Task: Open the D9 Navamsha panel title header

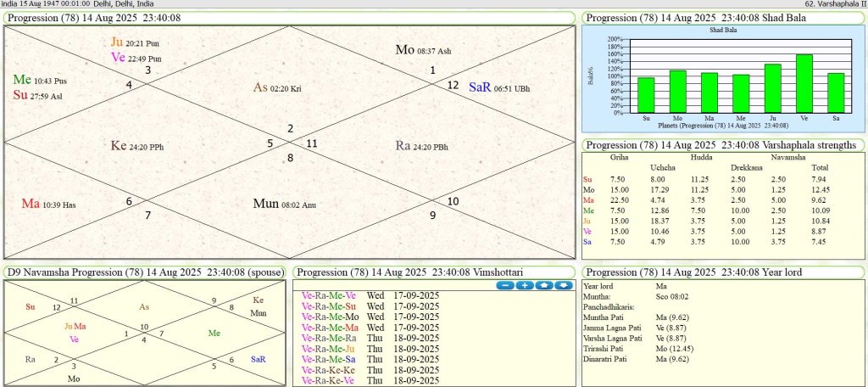Action: click(x=146, y=272)
